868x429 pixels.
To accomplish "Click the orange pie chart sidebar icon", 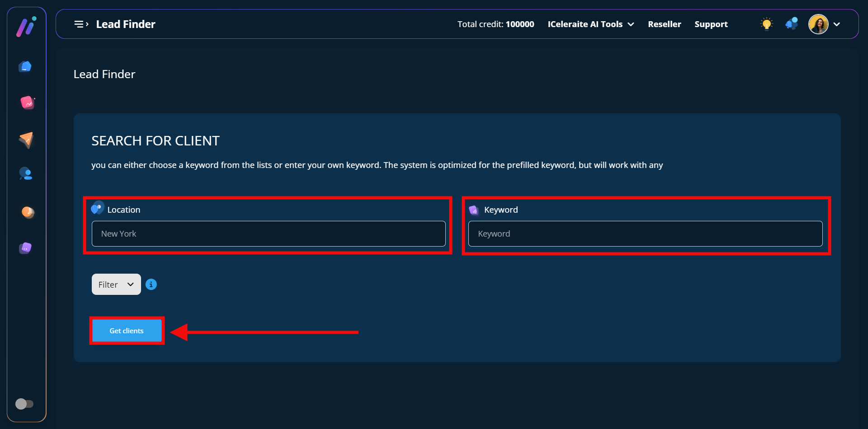I will point(28,212).
